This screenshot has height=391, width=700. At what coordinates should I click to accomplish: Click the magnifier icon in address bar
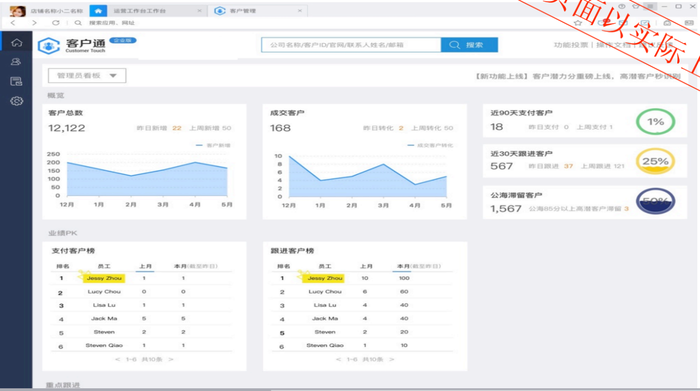(x=78, y=23)
